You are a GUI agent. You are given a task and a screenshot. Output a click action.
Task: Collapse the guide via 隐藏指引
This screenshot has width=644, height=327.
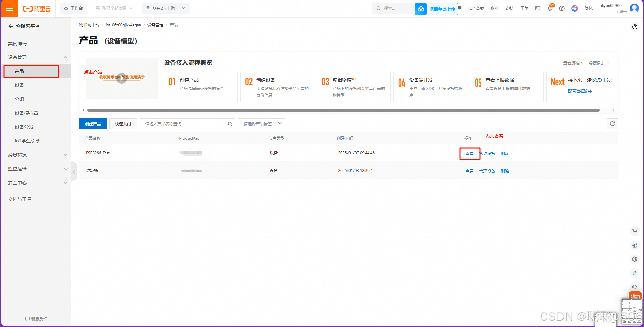coord(599,63)
